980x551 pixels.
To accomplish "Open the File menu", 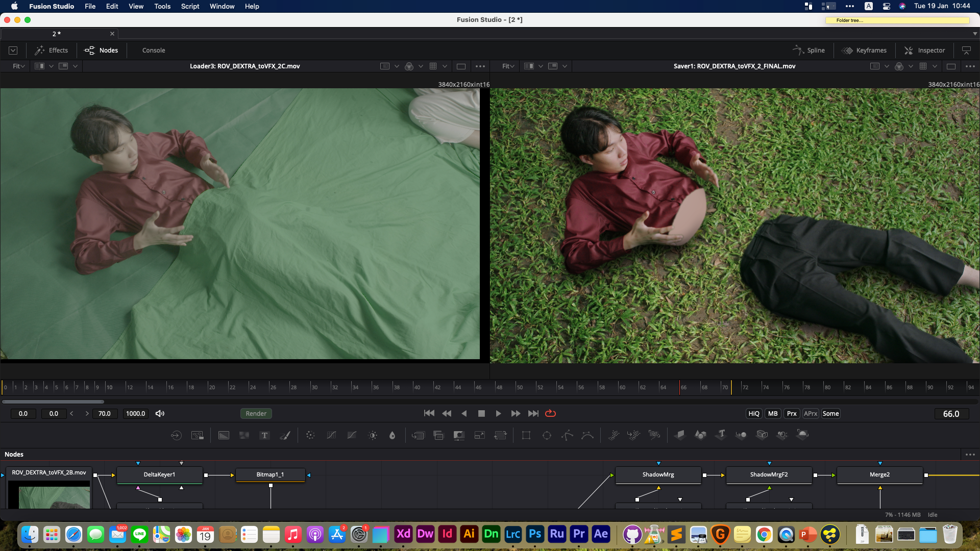I will tap(90, 6).
